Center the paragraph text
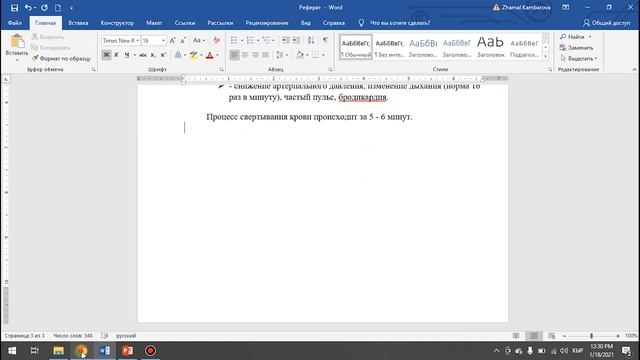This screenshot has width=640, height=360. pyautogui.click(x=244, y=55)
